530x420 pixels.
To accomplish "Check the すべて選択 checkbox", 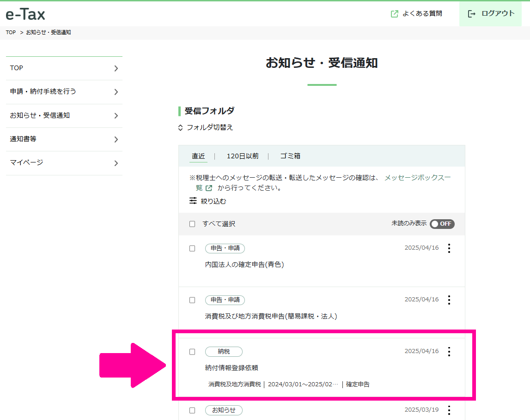I will click(192, 224).
